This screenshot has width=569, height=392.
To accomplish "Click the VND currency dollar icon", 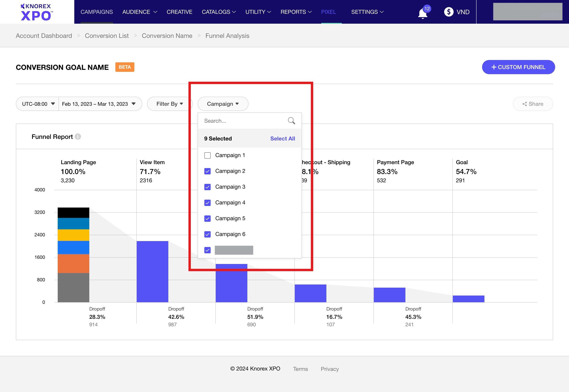I will pyautogui.click(x=449, y=12).
